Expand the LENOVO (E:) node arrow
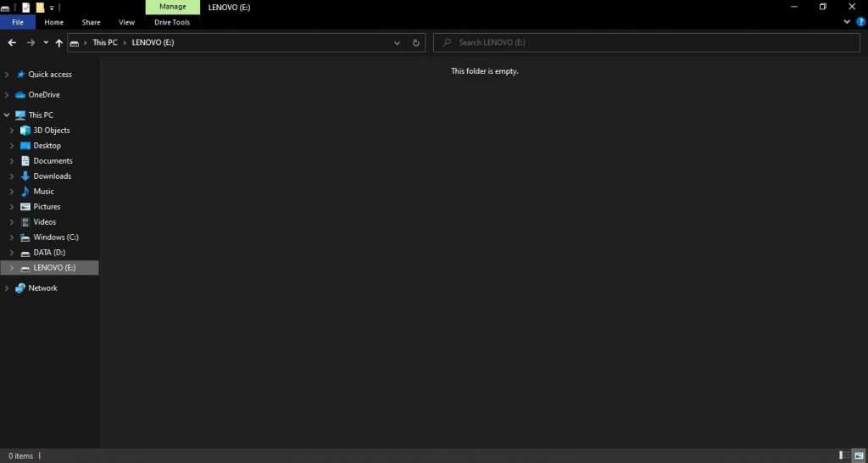Viewport: 868px width, 463px height. tap(12, 267)
